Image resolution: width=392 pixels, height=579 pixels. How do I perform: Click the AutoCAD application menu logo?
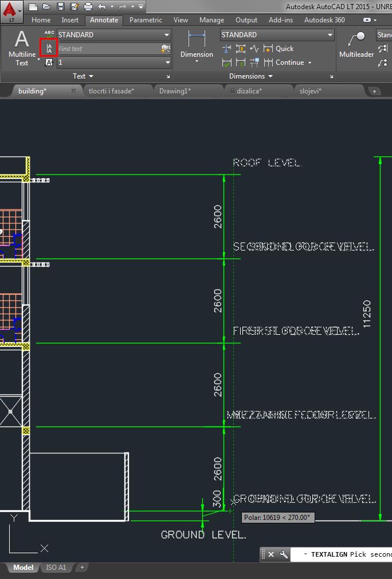tap(11, 11)
